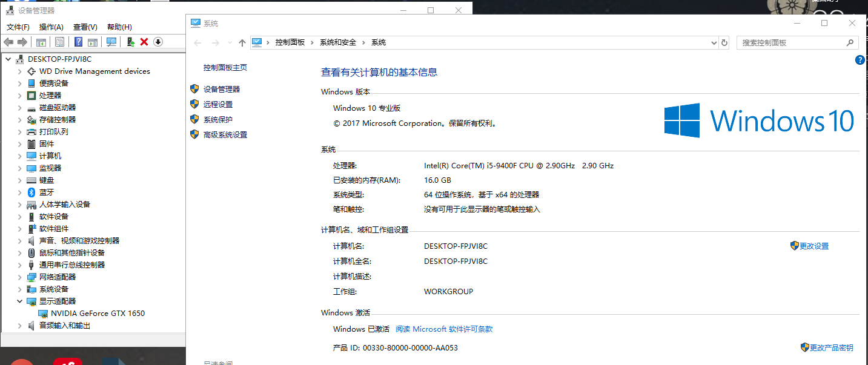Click 控制面板 in the breadcrumb path

click(x=290, y=42)
